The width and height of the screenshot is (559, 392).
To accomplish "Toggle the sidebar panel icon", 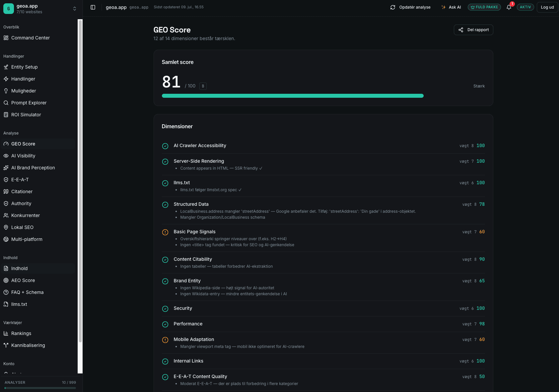I will coord(93,7).
